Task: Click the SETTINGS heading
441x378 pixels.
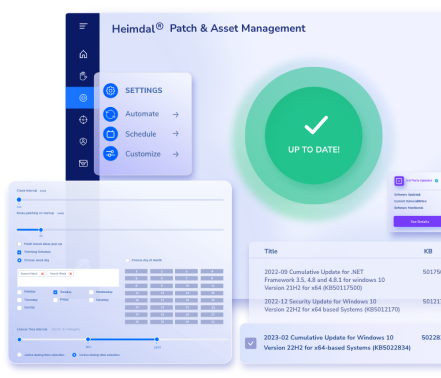Action: [144, 90]
